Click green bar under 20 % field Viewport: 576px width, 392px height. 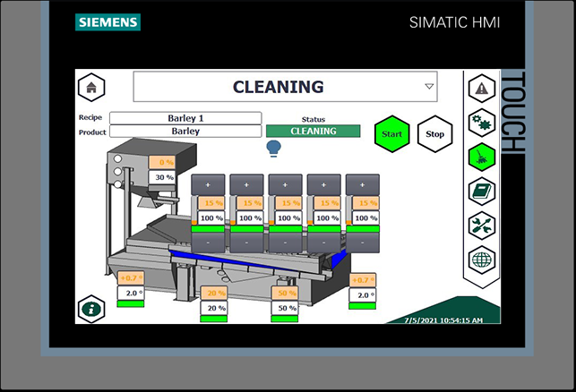(214, 319)
